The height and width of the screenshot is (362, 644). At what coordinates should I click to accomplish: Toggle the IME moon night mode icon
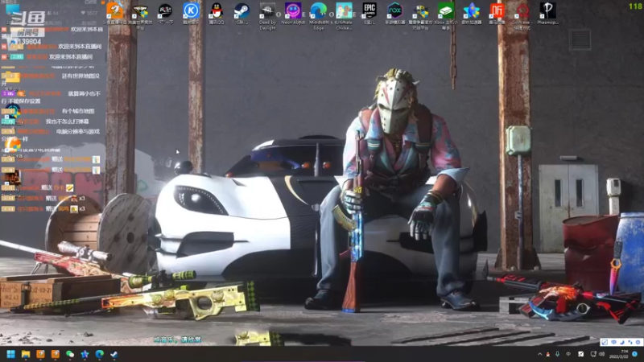coord(621,342)
